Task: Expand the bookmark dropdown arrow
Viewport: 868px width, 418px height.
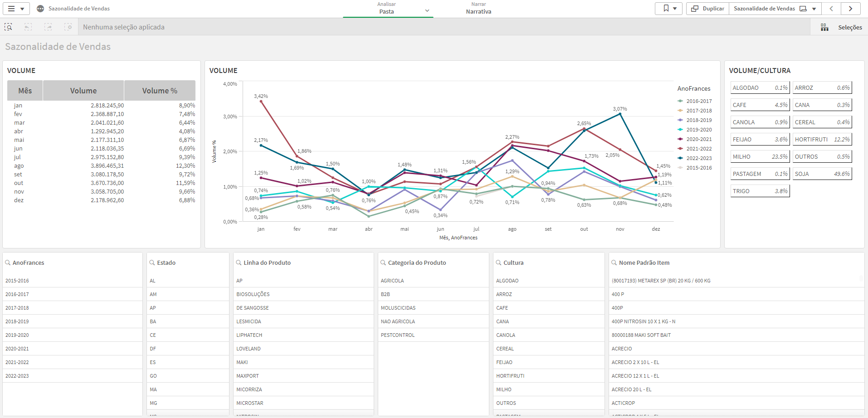Action: point(675,8)
